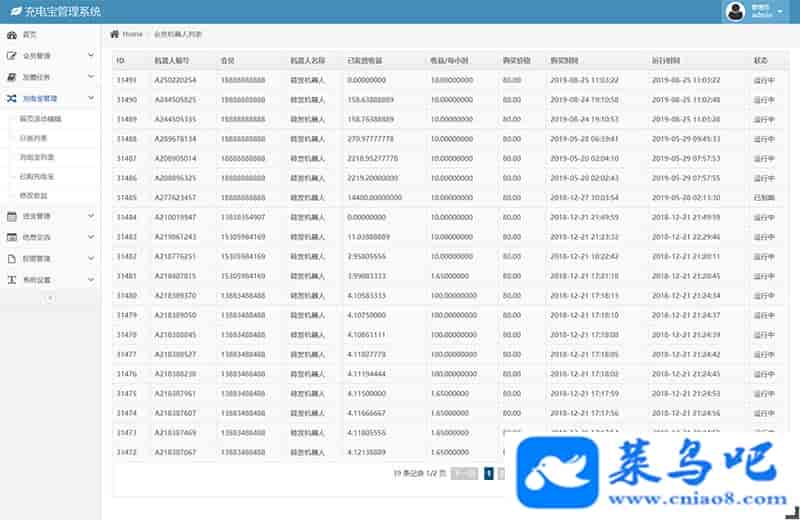
Task: Click the book icon in sidebar
Action: click(12, 77)
